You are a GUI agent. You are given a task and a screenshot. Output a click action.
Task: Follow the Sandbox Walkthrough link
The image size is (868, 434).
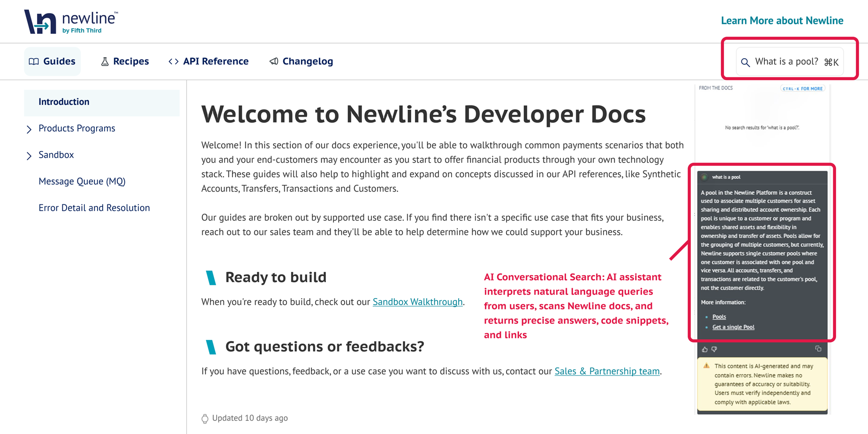(x=417, y=302)
